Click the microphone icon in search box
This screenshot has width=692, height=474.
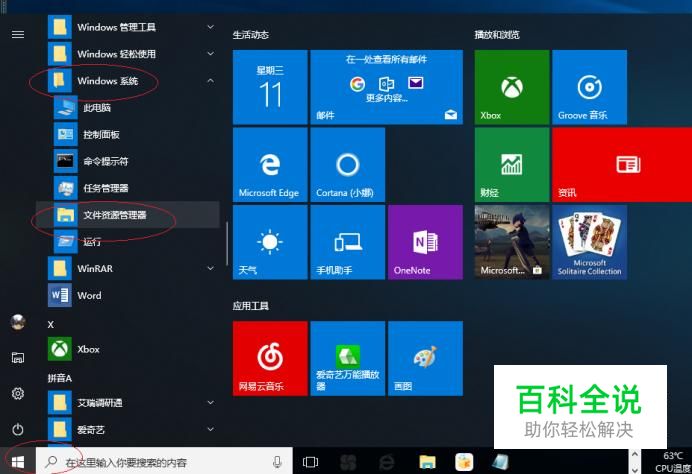coord(277,462)
